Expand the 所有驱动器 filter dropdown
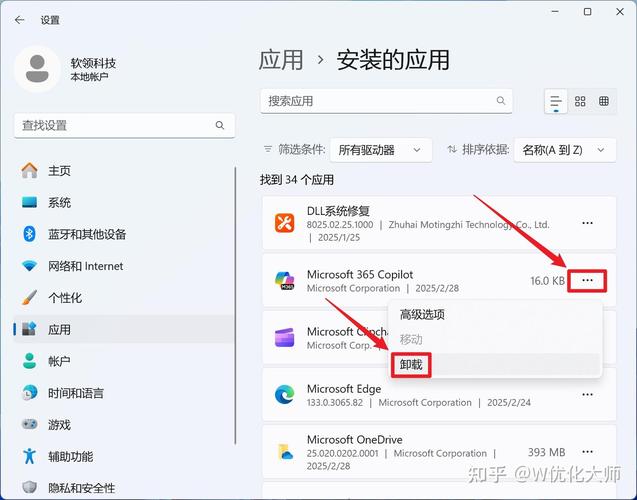637x500 pixels. 381,150
